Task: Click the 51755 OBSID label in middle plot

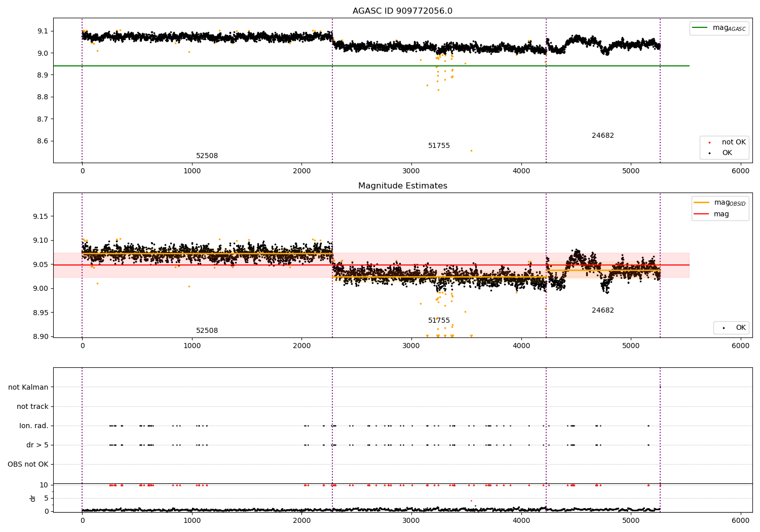Action: 439,321
